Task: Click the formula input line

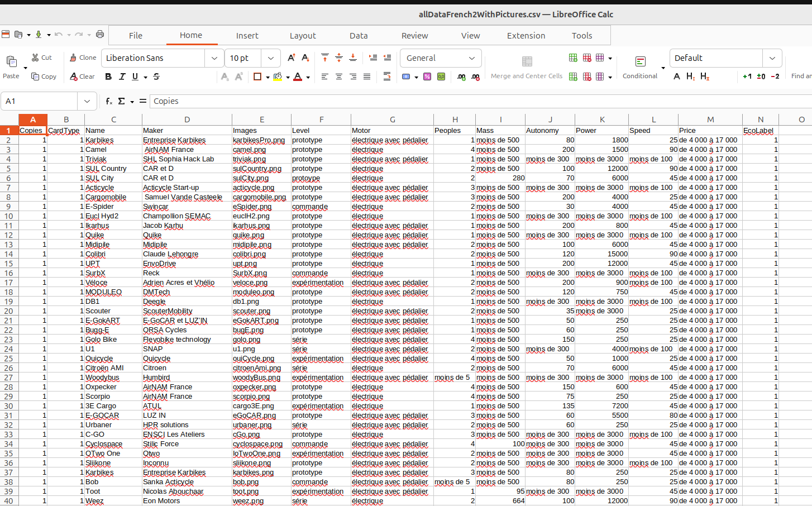Action: pos(480,101)
